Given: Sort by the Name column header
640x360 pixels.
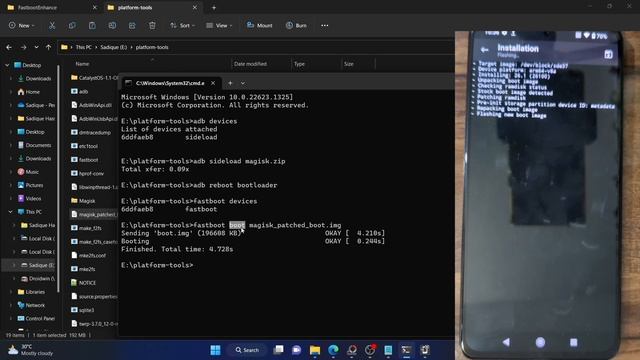Looking at the screenshot, I should (x=82, y=64).
